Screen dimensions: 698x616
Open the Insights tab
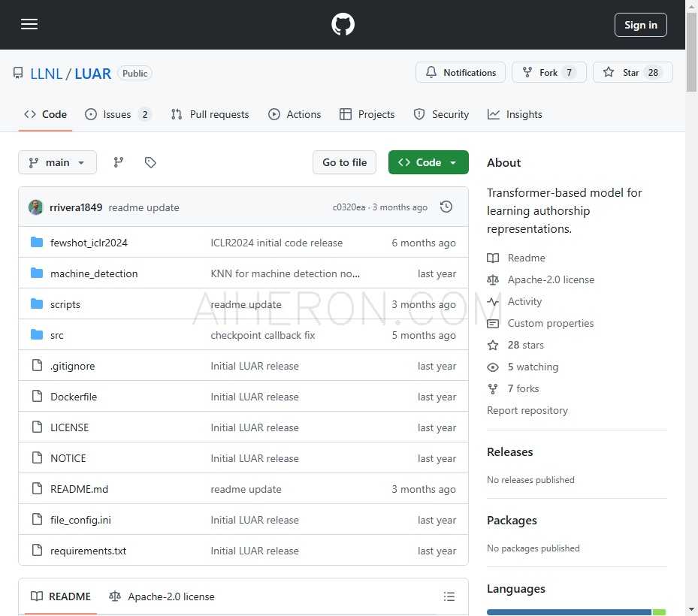(x=515, y=114)
